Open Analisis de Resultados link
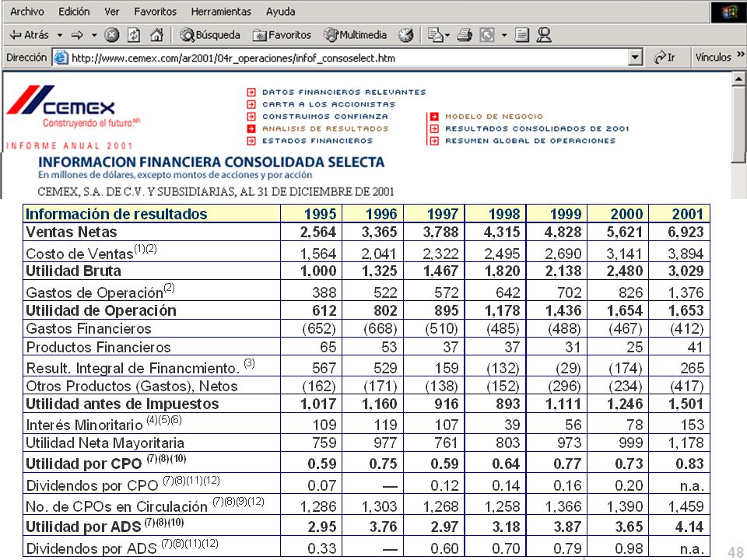 pos(325,128)
